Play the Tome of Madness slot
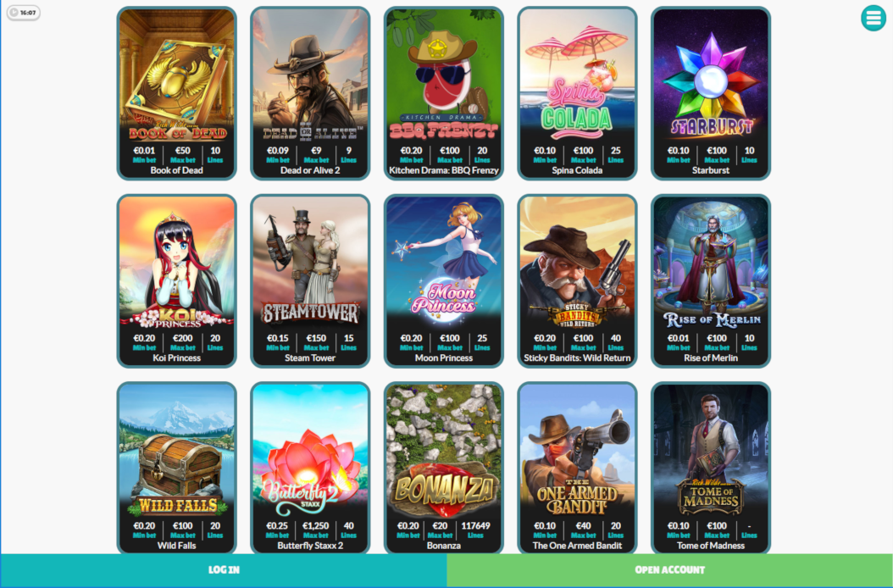Screen dimensions: 893x588 (x=711, y=468)
